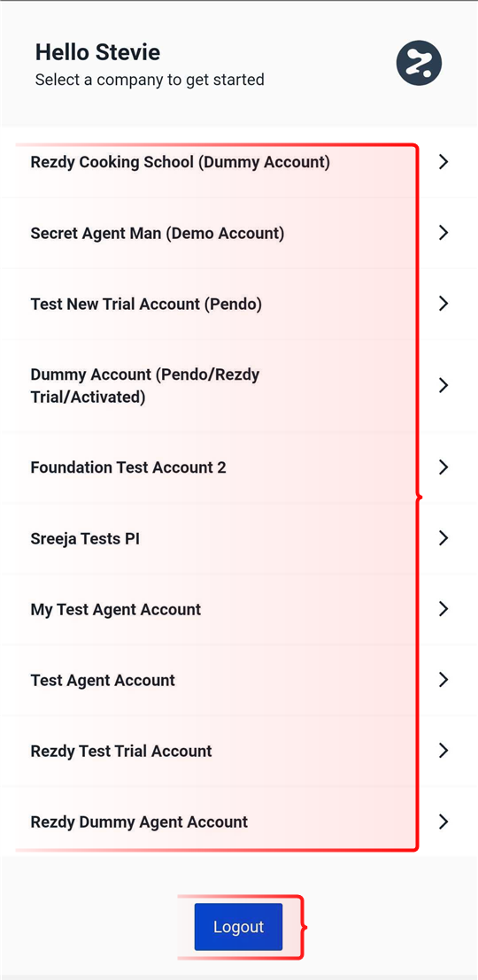478x980 pixels.
Task: Click arrow on Rezdy Dummy Agent Account row
Action: (443, 822)
